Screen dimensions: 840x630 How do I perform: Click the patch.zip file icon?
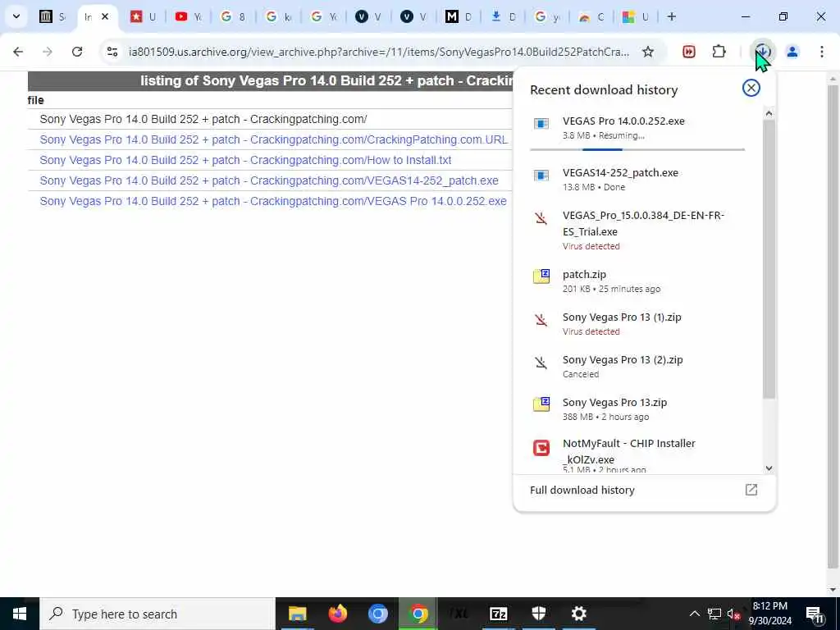[541, 276]
